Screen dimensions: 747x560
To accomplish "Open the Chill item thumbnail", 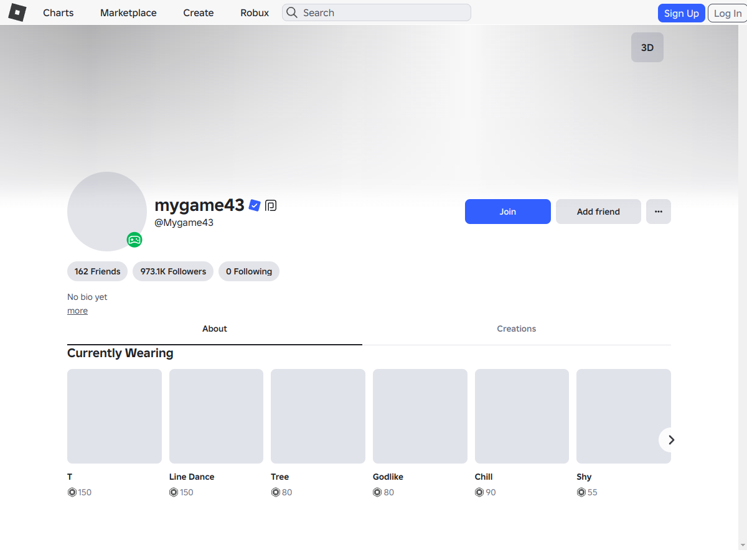I will tap(522, 416).
